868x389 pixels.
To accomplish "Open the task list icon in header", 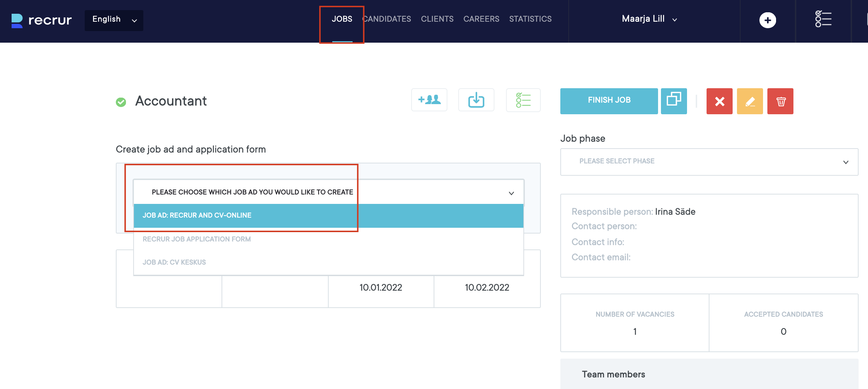I will tap(823, 19).
